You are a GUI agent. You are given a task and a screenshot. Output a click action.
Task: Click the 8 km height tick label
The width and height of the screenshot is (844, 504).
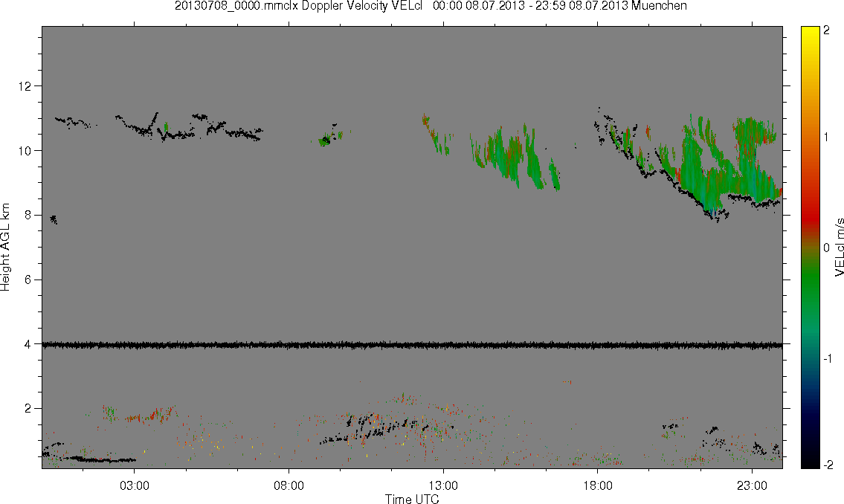28,215
